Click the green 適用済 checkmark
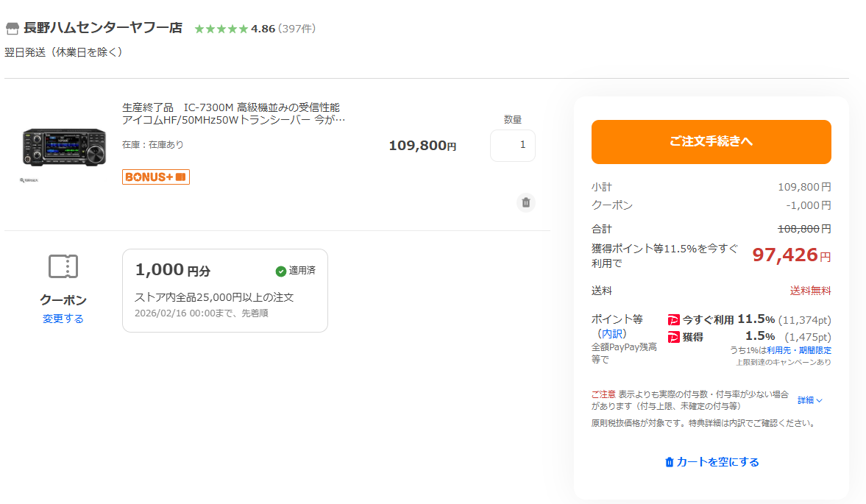The width and height of the screenshot is (866, 504). [x=281, y=271]
